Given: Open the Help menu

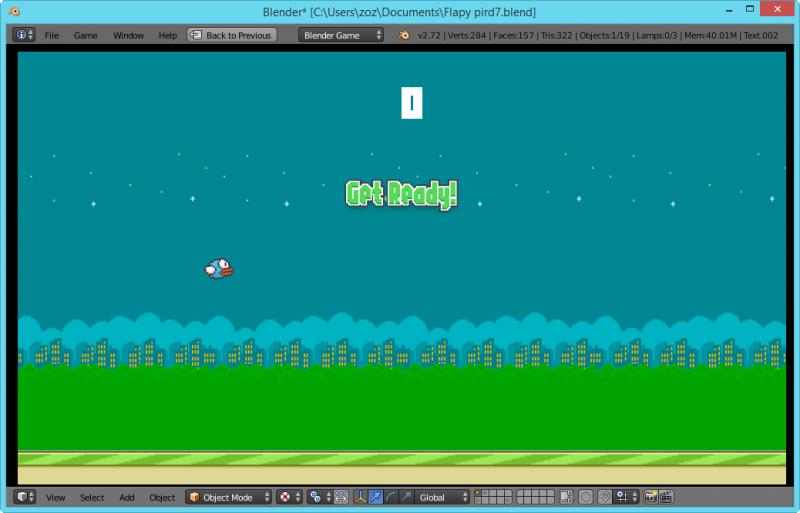Looking at the screenshot, I should pyautogui.click(x=167, y=35).
